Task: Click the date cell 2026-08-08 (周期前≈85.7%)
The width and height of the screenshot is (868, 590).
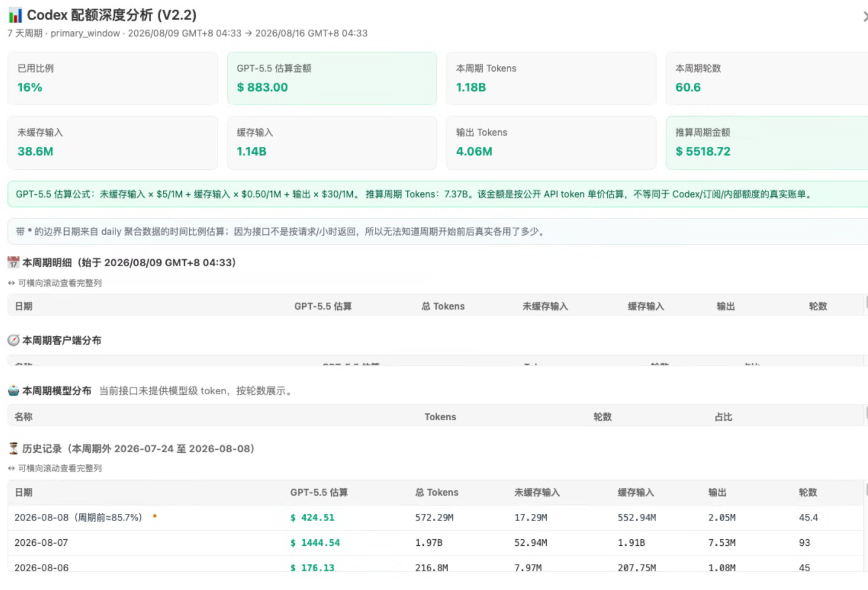Action: point(79,518)
